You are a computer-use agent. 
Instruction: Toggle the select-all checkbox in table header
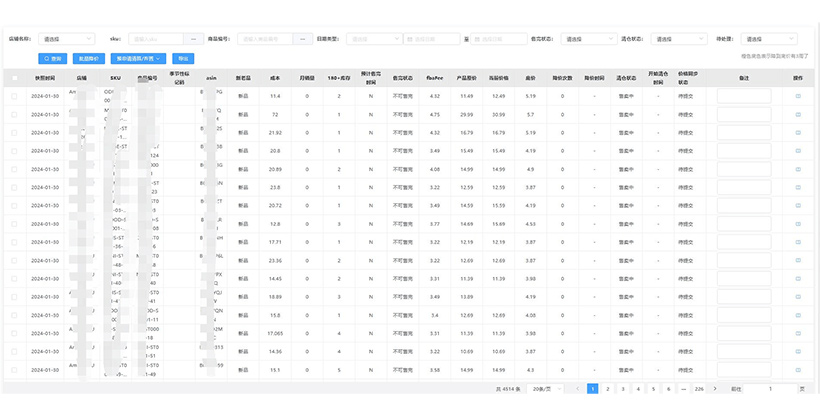(x=14, y=77)
